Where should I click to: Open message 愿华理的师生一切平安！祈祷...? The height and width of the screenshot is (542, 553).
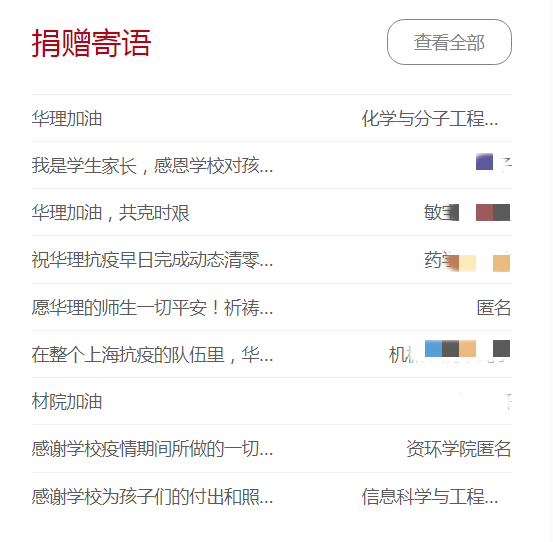(152, 307)
